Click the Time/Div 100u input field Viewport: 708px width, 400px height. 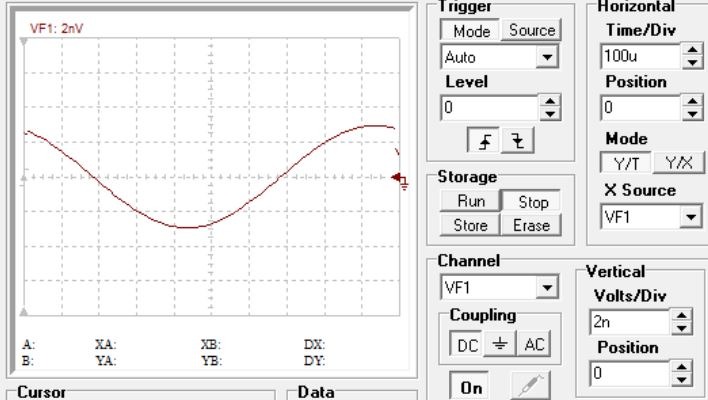641,56
